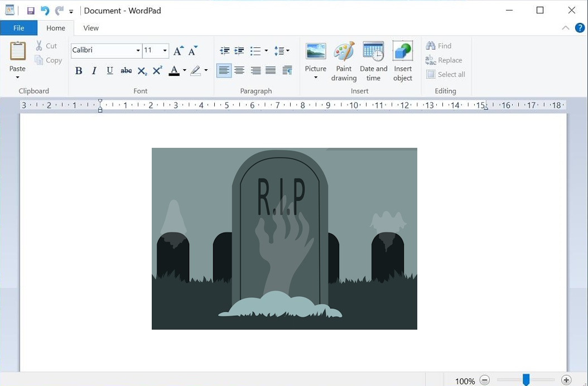Enable center text alignment
This screenshot has height=386, width=588.
(239, 70)
